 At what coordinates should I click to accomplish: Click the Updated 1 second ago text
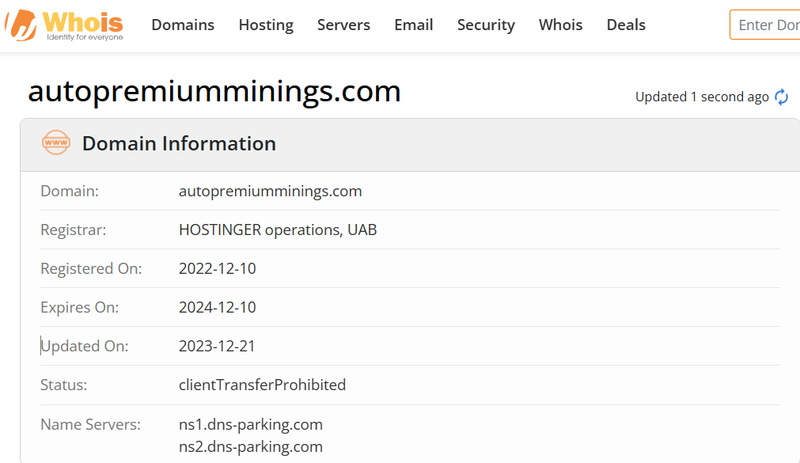702,97
